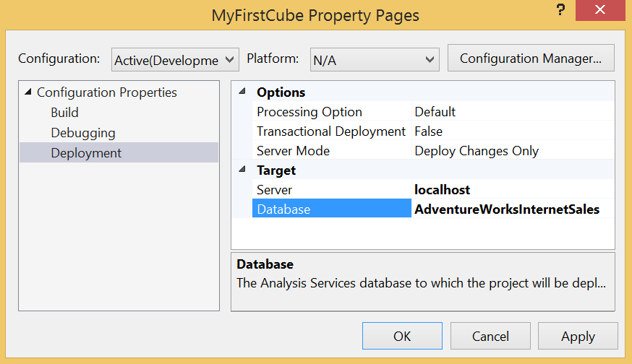Select the Deployment tree item
This screenshot has width=632, height=364.
[86, 153]
